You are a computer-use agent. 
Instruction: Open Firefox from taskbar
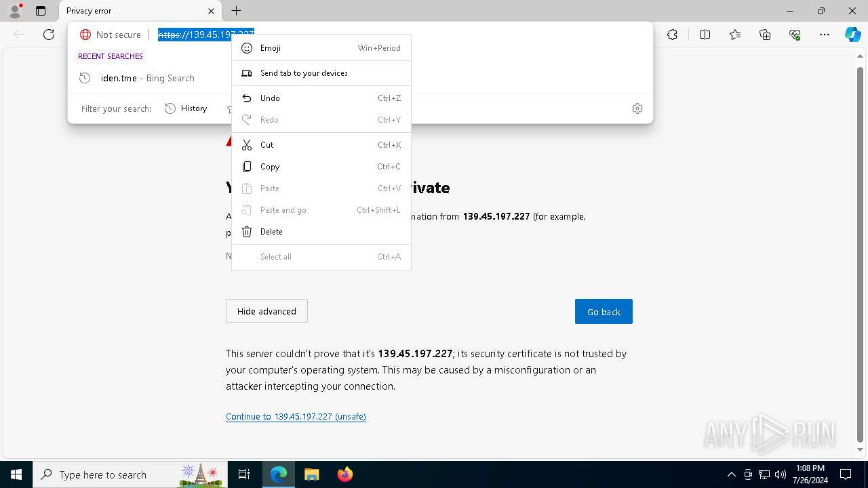(x=344, y=474)
